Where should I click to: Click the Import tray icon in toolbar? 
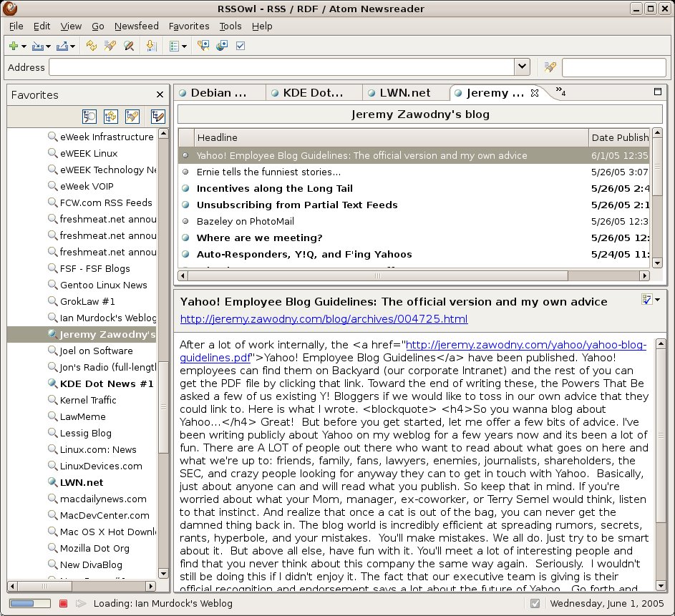(37, 46)
